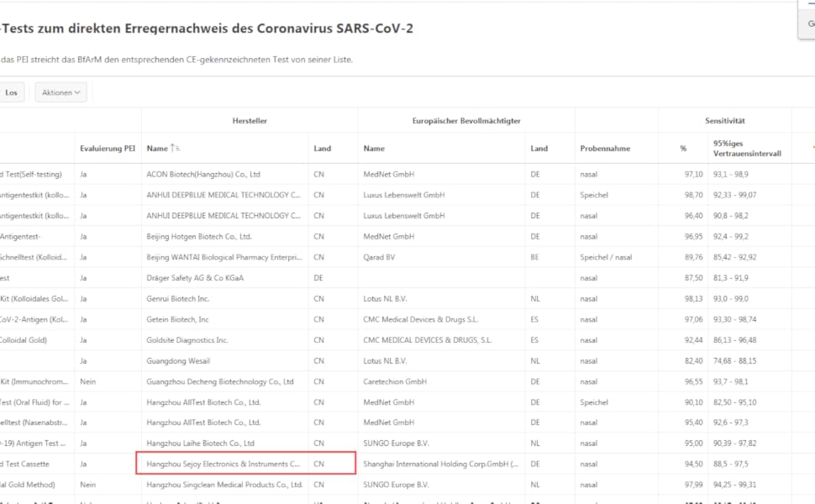Click the Hersteller group header
Image resolution: width=815 pixels, height=504 pixels.
click(250, 121)
